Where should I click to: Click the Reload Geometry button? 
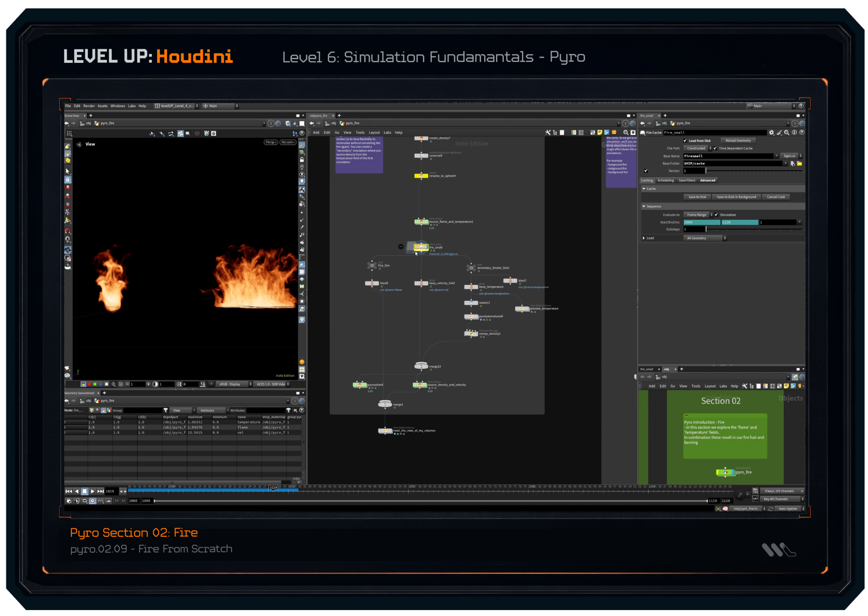(x=738, y=141)
